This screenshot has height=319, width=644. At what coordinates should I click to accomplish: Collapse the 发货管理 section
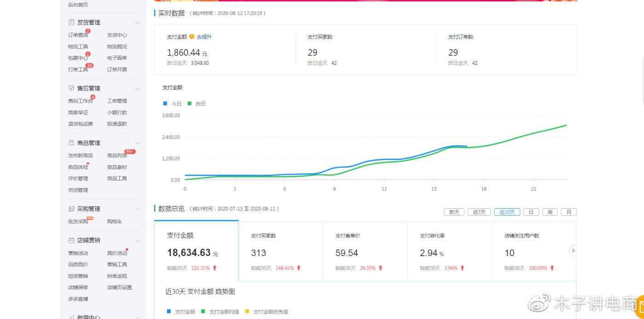tap(137, 22)
